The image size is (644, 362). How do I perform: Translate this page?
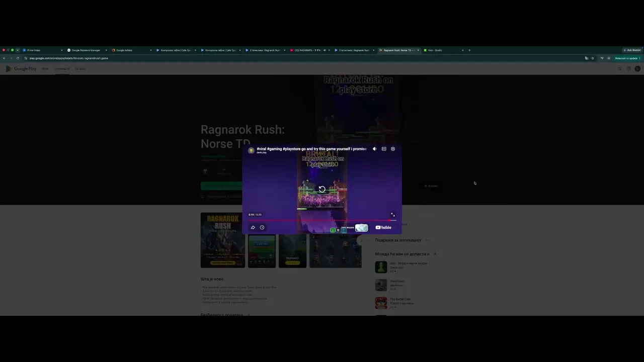tap(586, 58)
